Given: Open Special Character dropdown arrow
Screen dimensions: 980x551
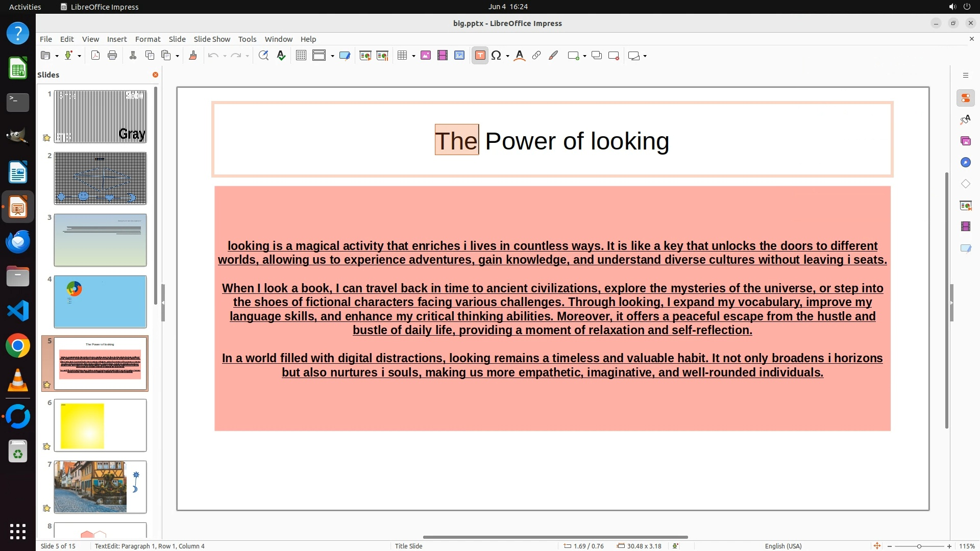Looking at the screenshot, I should tap(507, 56).
